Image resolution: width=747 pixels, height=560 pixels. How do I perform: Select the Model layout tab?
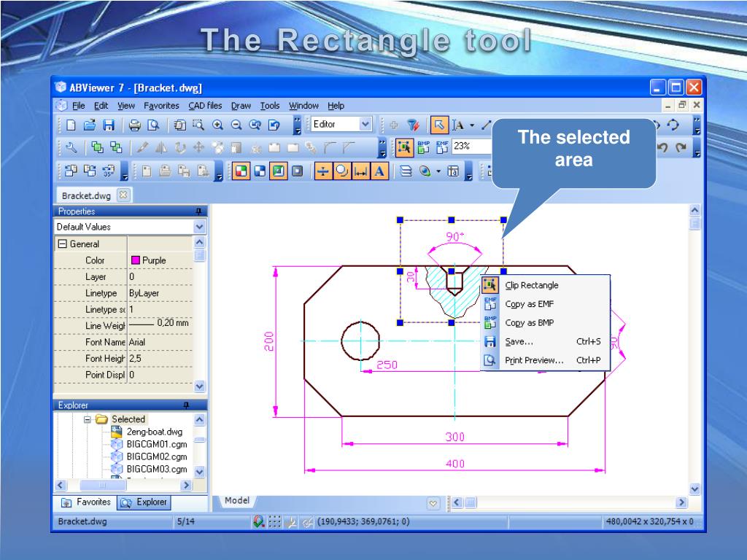coord(237,501)
